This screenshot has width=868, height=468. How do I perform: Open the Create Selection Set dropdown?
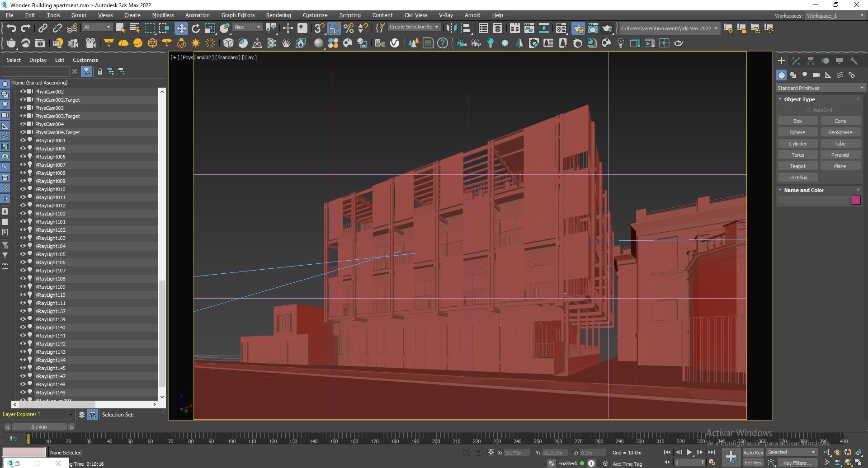414,27
